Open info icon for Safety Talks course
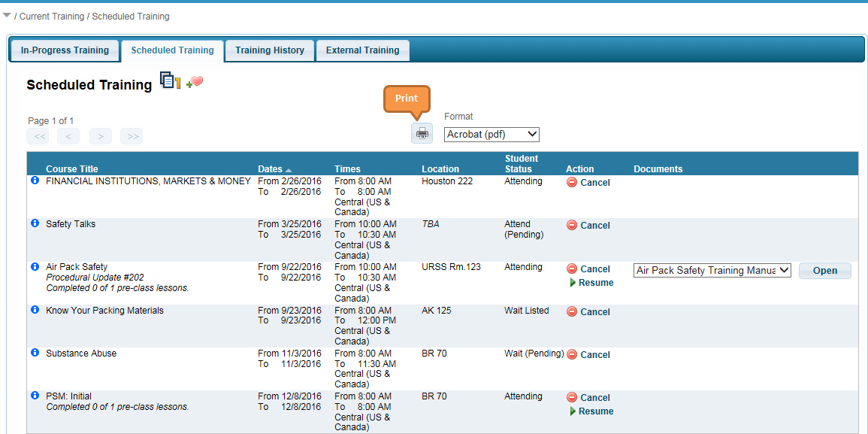This screenshot has width=868, height=434. point(35,223)
